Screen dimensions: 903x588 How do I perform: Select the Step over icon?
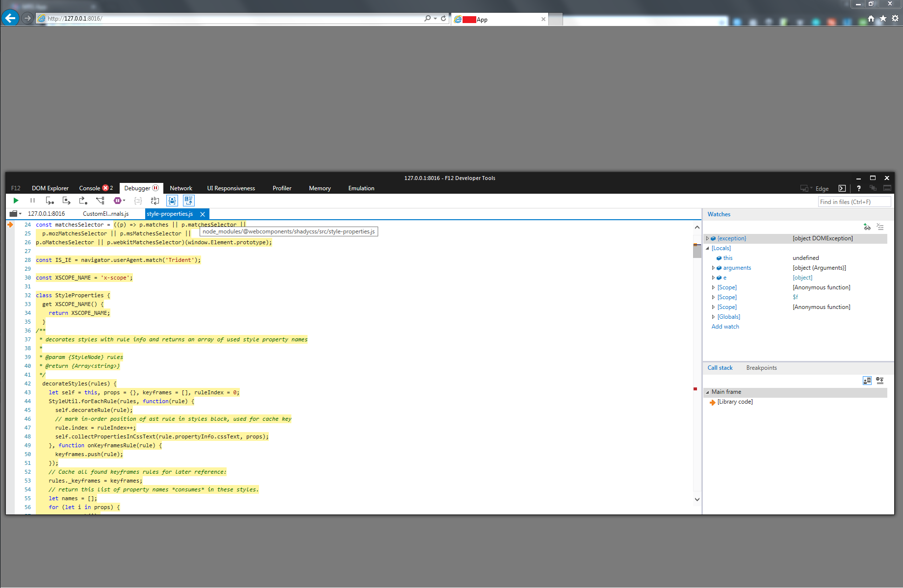(66, 201)
